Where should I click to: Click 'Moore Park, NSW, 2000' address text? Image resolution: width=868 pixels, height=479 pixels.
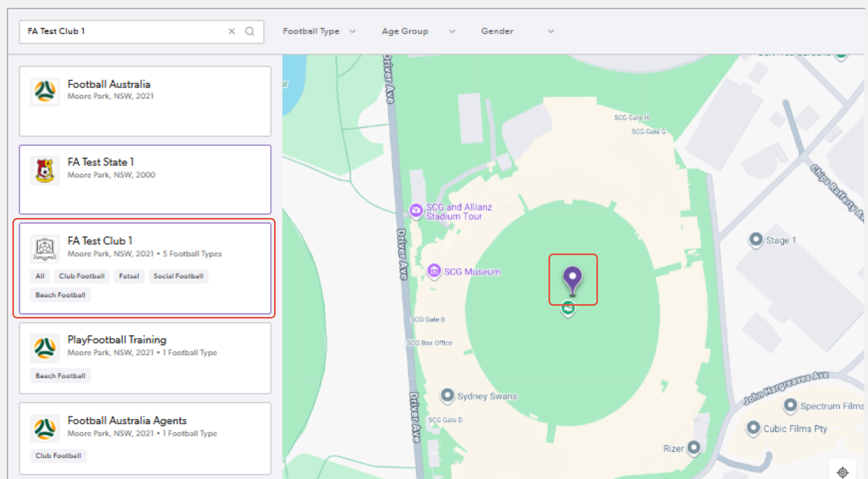coord(111,175)
